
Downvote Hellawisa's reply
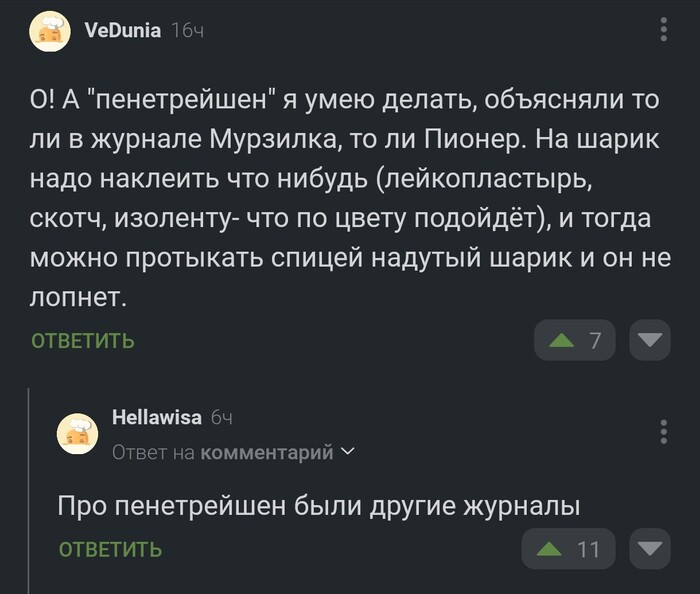pos(649,549)
